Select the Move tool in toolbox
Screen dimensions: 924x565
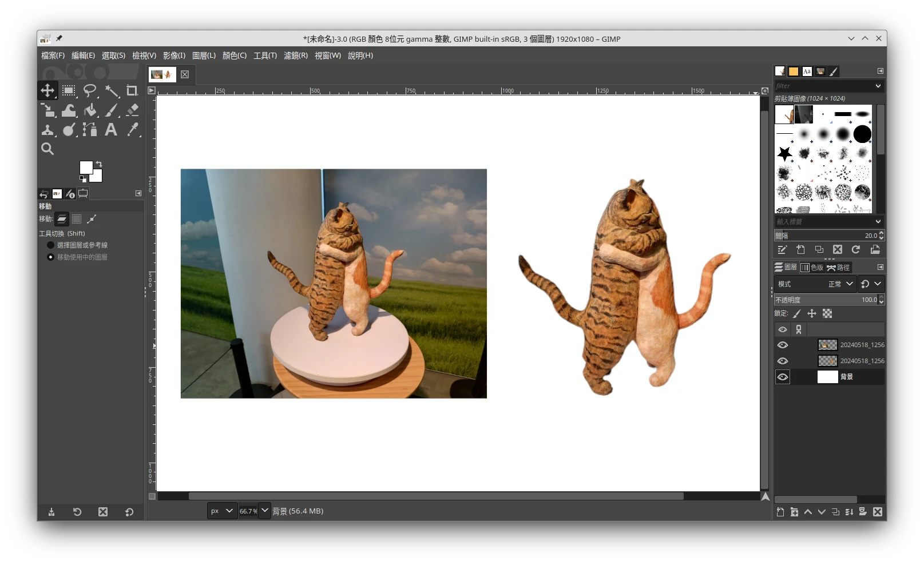point(47,90)
